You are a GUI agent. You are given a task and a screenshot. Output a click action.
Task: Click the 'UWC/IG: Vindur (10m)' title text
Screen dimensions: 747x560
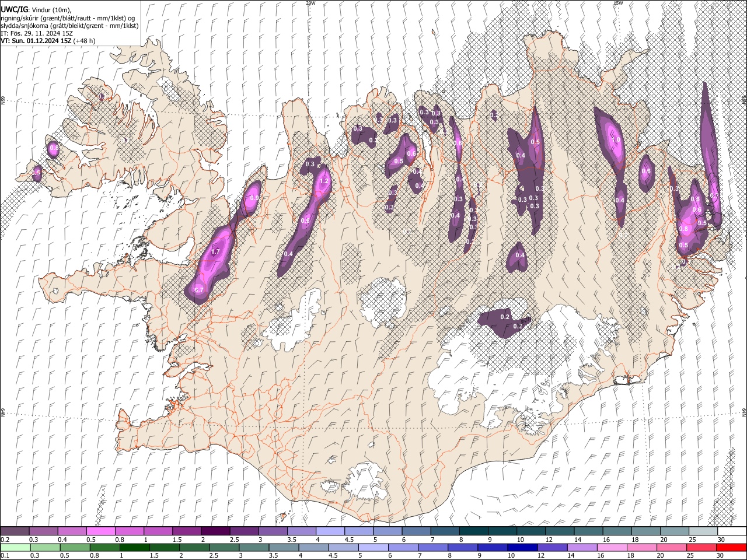point(36,10)
